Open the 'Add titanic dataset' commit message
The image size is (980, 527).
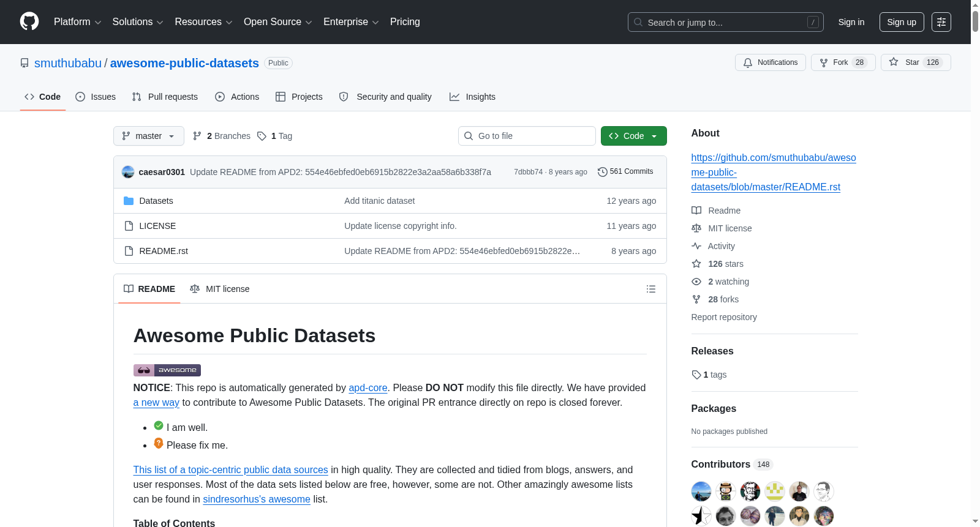(380, 201)
